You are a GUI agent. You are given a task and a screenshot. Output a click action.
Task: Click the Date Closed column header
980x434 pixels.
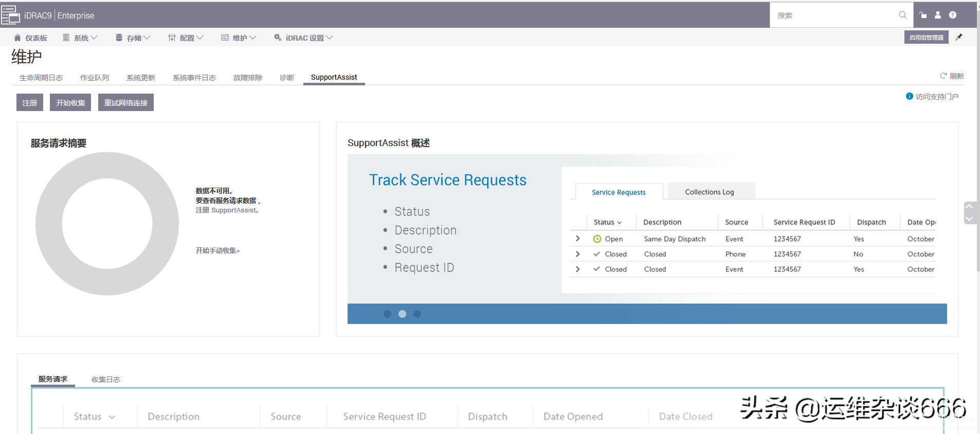686,417
